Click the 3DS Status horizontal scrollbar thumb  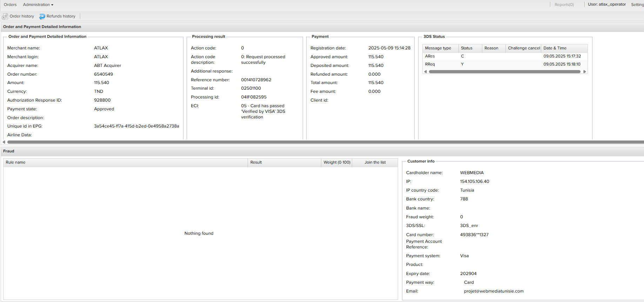point(504,71)
